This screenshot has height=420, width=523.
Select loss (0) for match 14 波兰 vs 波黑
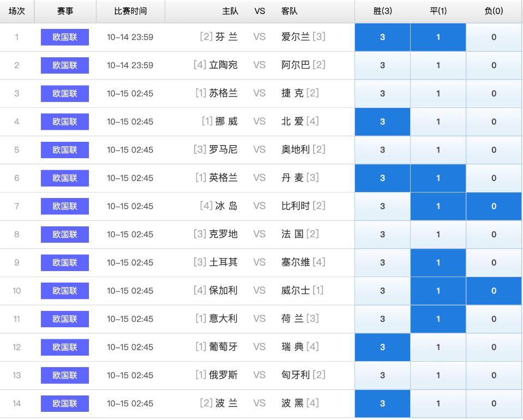click(x=494, y=404)
